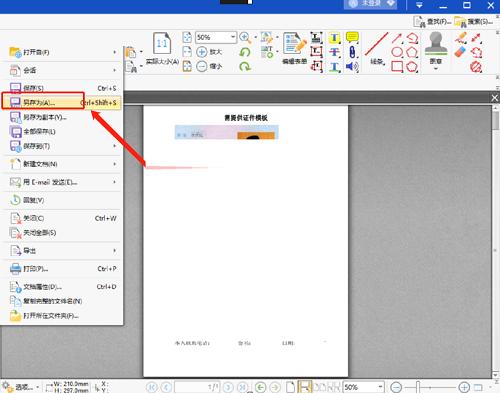The image size is (500, 393).
Task: Expand the Sessions (会话) submenu
Action: click(x=114, y=70)
